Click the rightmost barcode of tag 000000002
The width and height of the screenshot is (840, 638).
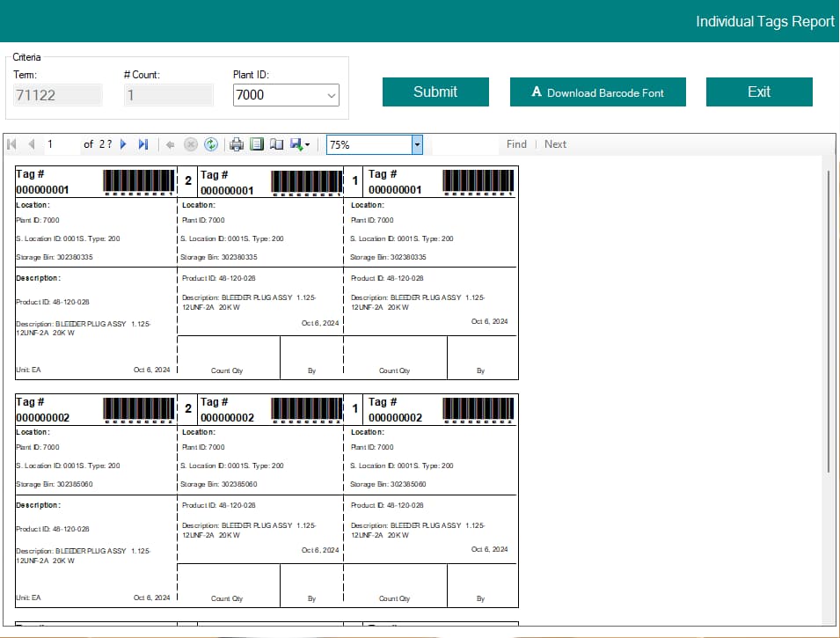coord(478,410)
